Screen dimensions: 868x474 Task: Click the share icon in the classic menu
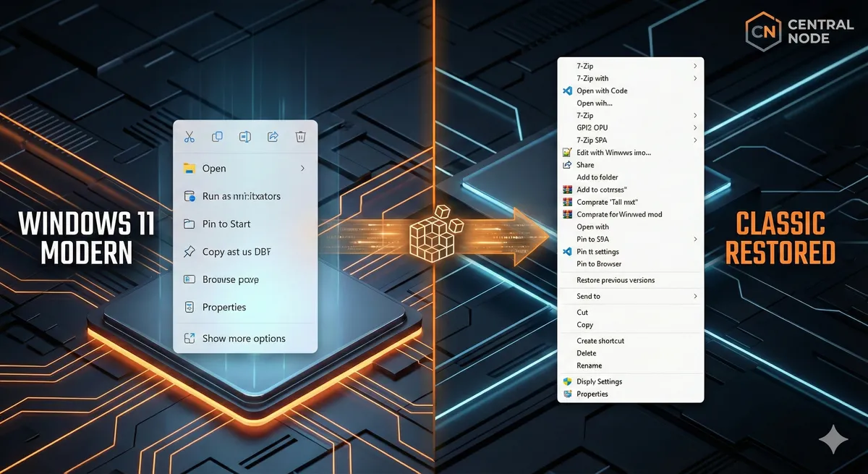568,165
